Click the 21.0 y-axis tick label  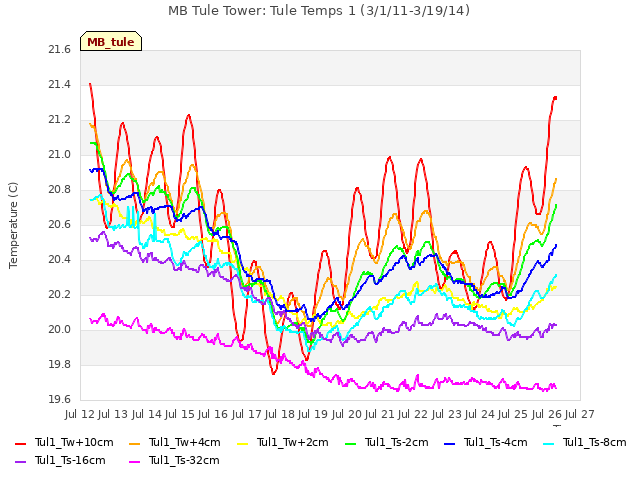60,155
